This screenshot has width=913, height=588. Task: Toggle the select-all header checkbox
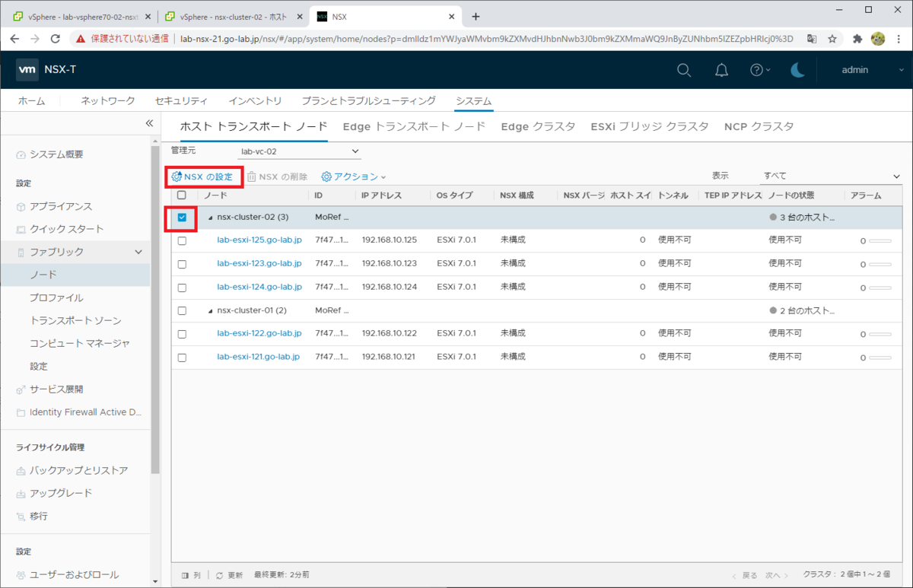(182, 195)
